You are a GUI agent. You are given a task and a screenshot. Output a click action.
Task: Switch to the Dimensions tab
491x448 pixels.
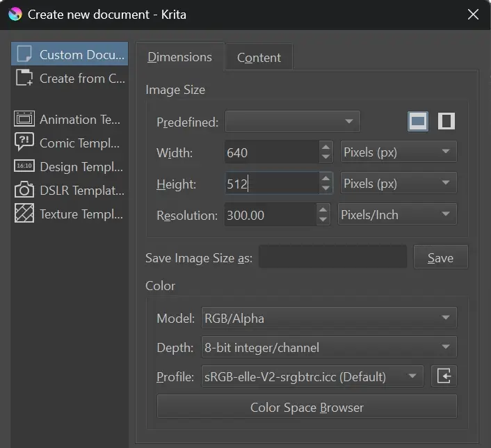pos(179,57)
